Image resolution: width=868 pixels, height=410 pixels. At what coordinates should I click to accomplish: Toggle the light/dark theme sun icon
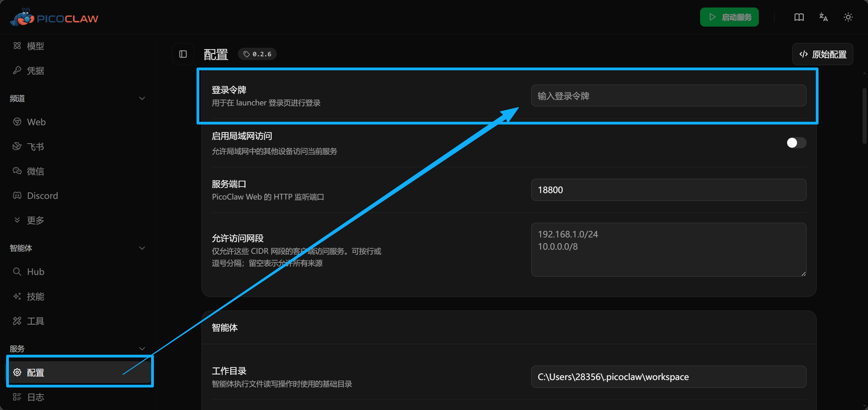pyautogui.click(x=848, y=17)
